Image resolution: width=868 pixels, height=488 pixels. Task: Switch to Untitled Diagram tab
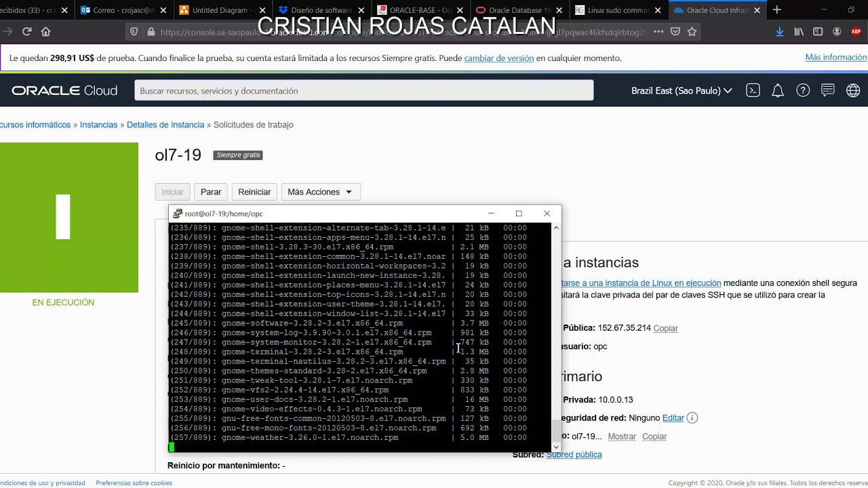point(222,10)
